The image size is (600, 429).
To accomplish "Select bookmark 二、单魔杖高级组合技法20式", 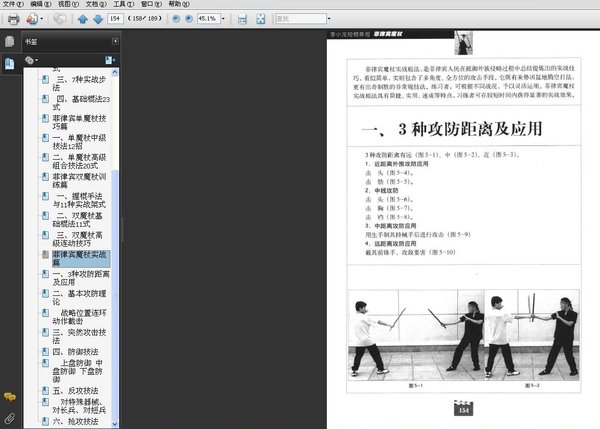I will (x=79, y=161).
